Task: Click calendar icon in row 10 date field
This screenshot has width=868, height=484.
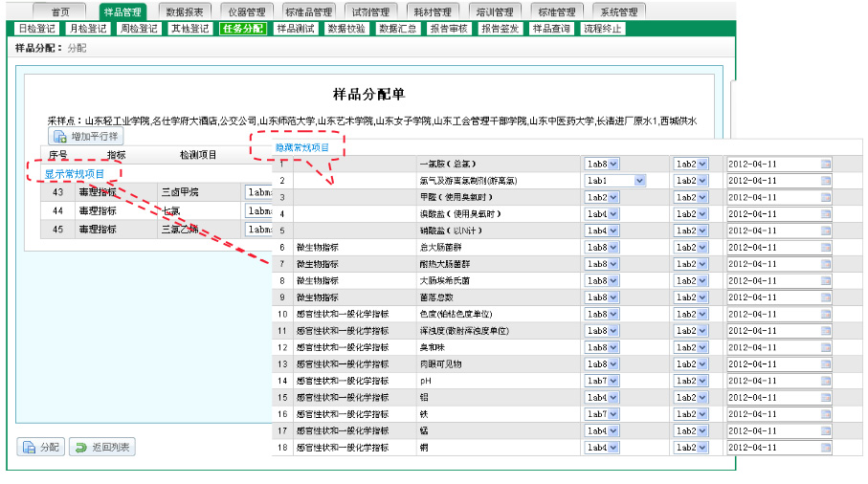Action: [826, 315]
